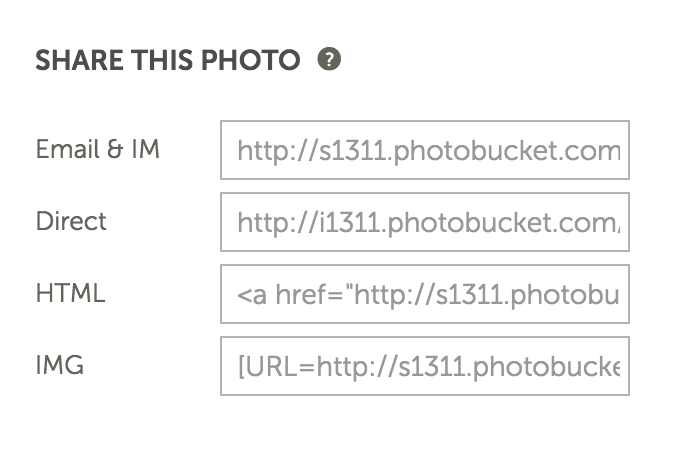The width and height of the screenshot is (676, 460).
Task: Select the Email & IM link field
Action: tap(425, 150)
